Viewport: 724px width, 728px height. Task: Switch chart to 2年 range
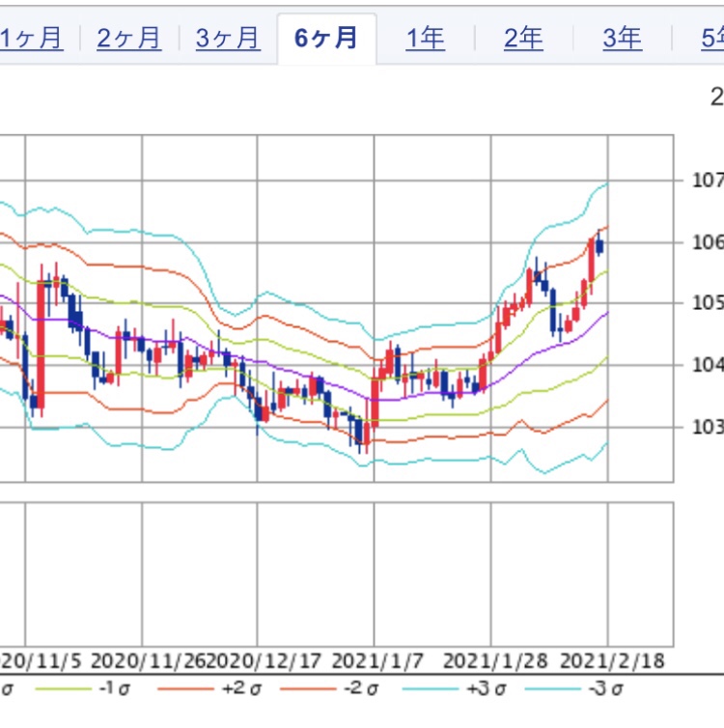tap(523, 39)
